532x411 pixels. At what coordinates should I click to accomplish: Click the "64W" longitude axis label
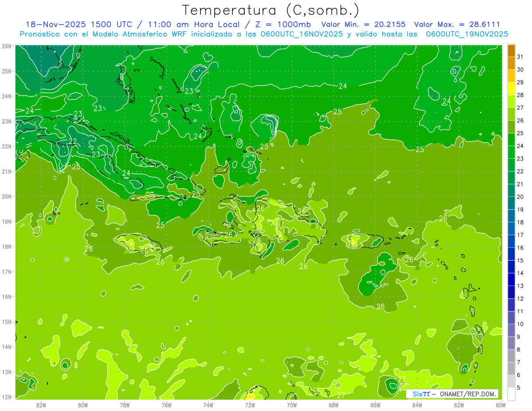(x=417, y=405)
